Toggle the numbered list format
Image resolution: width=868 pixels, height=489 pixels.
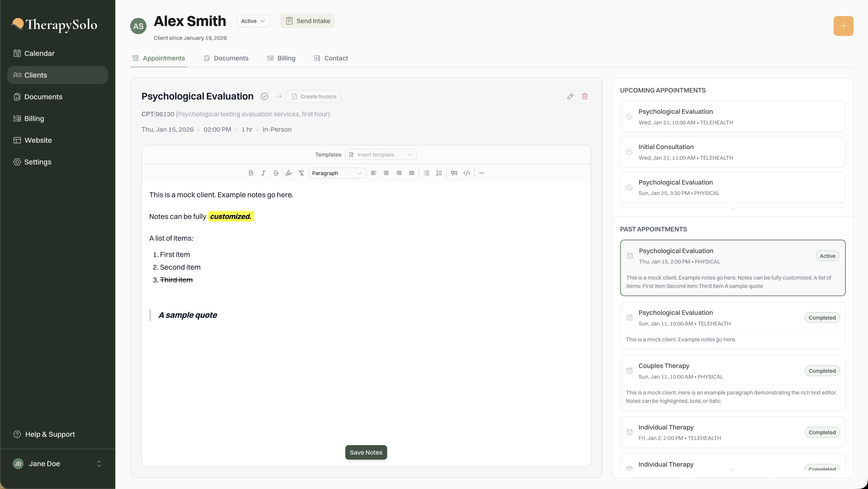point(439,173)
